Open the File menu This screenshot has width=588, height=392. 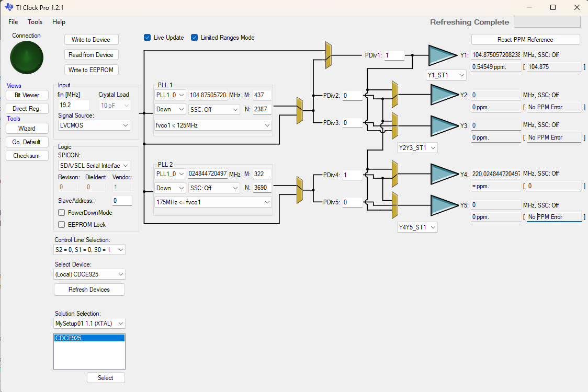pyautogui.click(x=13, y=22)
